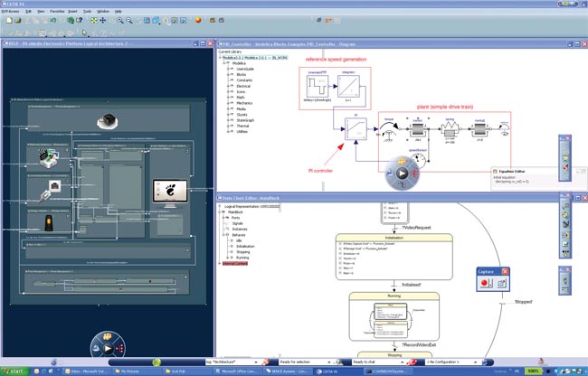This screenshot has height=376, width=588.
Task: Expand the Mechanics library node
Action: point(228,103)
